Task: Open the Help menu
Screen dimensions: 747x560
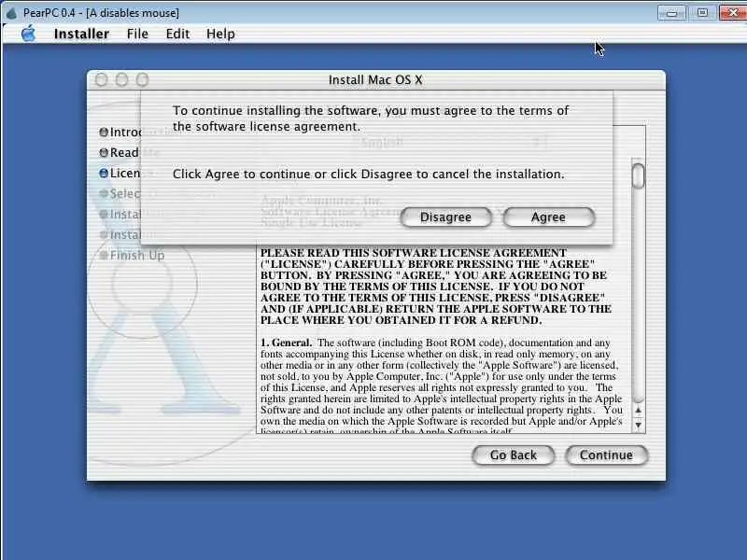Action: click(x=220, y=34)
